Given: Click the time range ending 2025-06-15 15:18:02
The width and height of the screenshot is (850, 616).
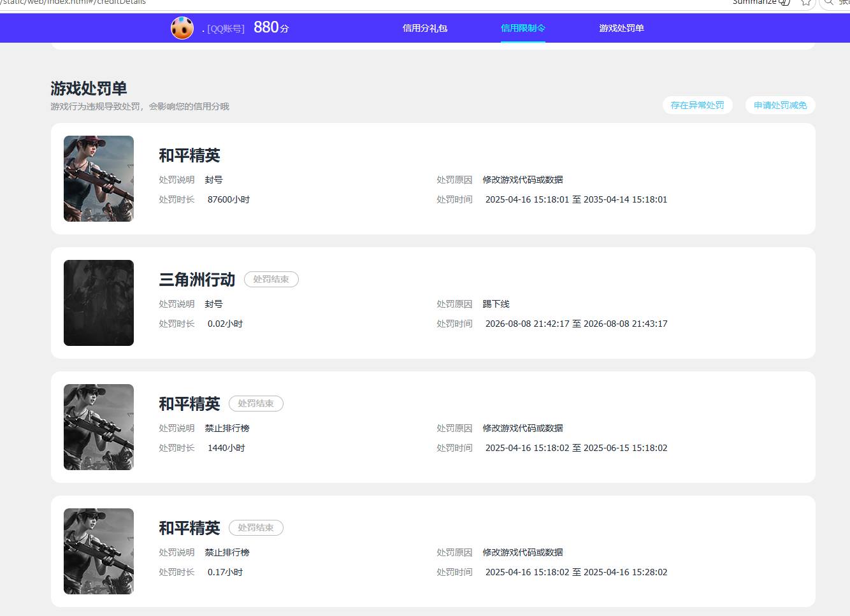Looking at the screenshot, I should (x=576, y=448).
